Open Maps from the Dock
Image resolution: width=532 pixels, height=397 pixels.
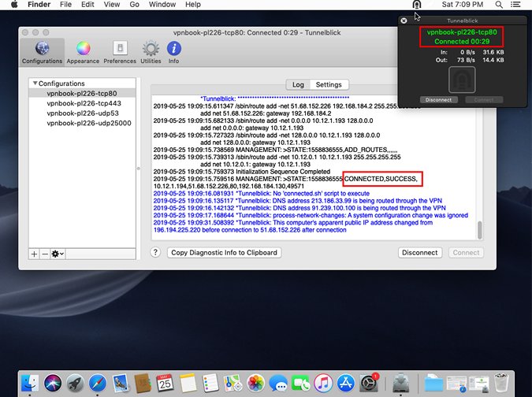[233, 384]
